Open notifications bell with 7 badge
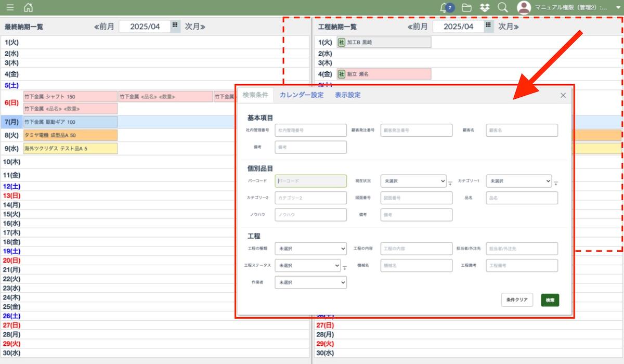624x364 pixels. pyautogui.click(x=445, y=8)
